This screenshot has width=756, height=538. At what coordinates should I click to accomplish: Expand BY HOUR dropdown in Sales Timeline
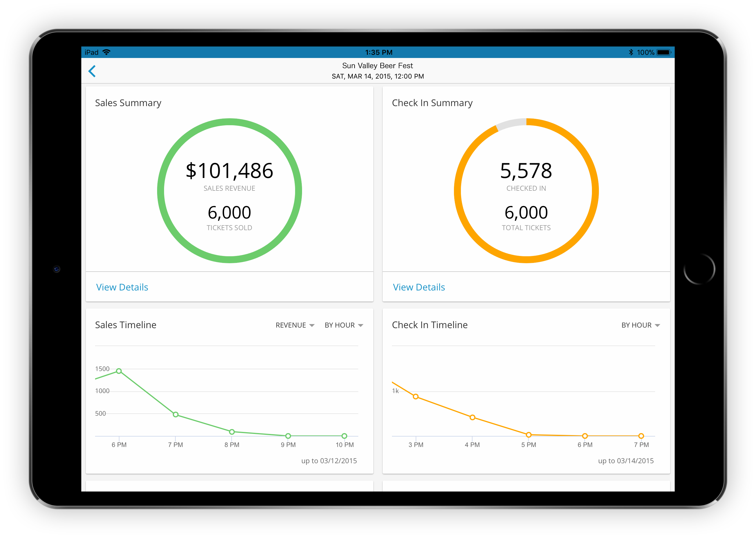344,325
